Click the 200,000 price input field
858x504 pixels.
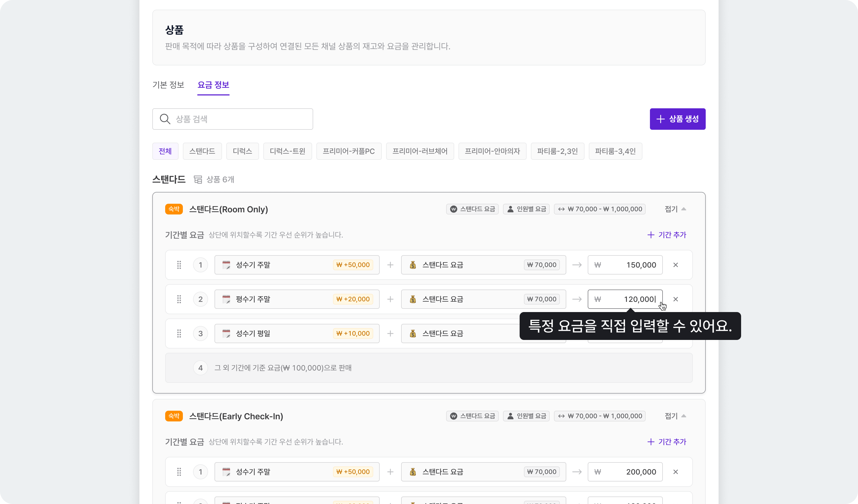(625, 472)
